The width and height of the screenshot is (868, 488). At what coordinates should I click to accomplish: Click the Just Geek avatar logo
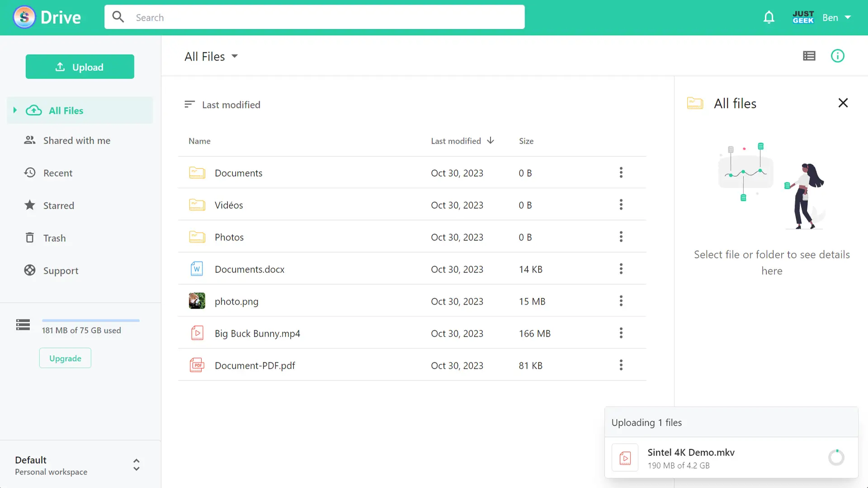point(803,17)
